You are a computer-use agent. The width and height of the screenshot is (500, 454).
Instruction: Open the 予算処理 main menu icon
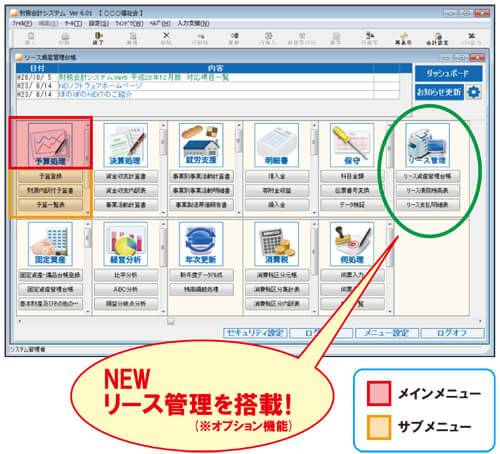[x=50, y=145]
